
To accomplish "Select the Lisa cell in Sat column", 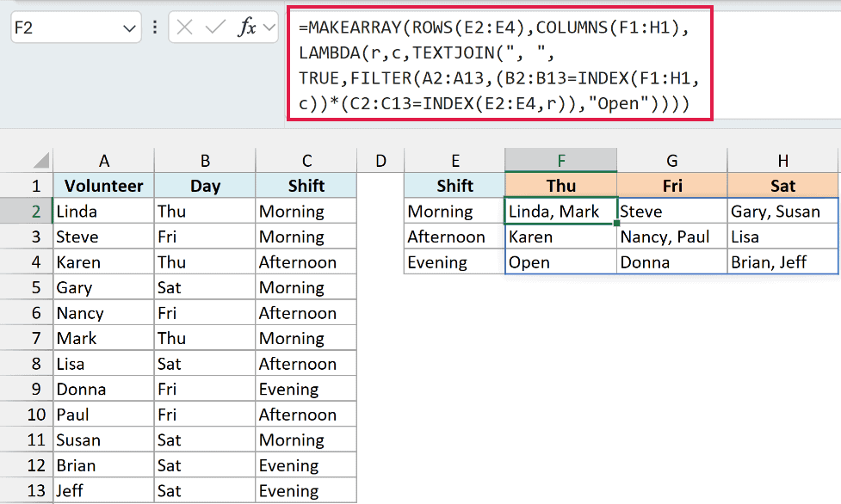I will pos(782,237).
